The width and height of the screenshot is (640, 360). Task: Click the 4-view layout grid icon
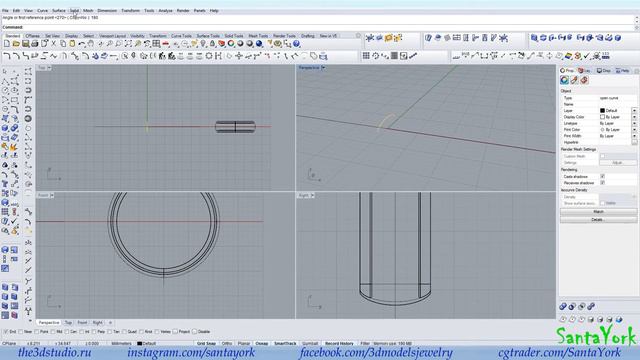(156, 44)
